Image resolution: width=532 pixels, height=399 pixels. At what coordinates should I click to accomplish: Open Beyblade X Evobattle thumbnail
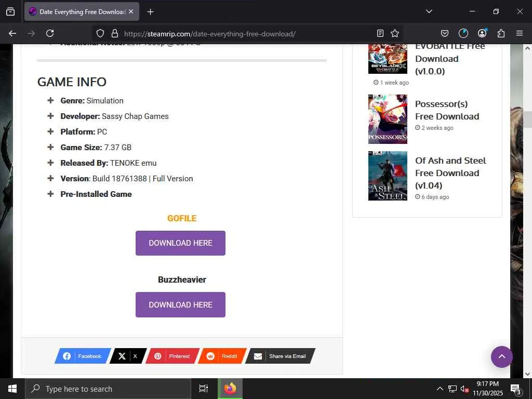coord(388,59)
